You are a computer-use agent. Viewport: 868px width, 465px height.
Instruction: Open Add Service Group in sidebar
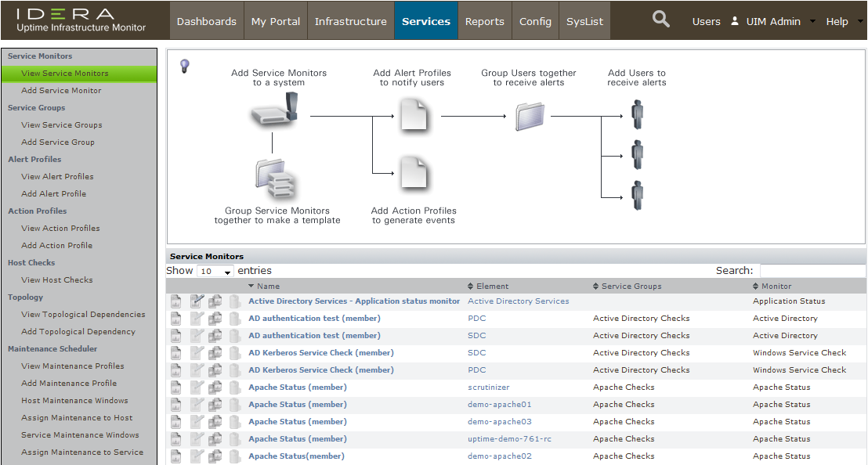pos(57,142)
